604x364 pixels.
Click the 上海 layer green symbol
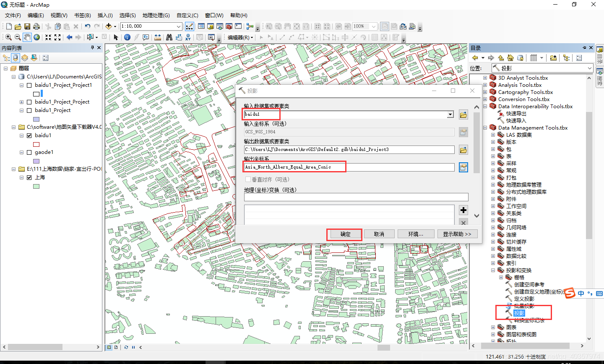[x=36, y=186]
